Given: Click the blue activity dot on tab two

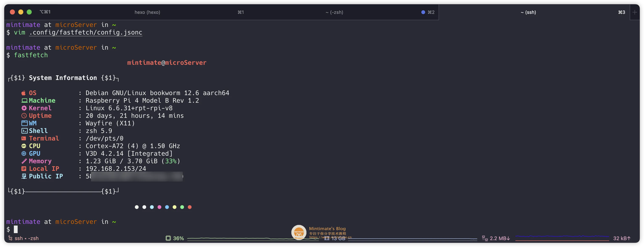Looking at the screenshot, I should click(x=423, y=12).
